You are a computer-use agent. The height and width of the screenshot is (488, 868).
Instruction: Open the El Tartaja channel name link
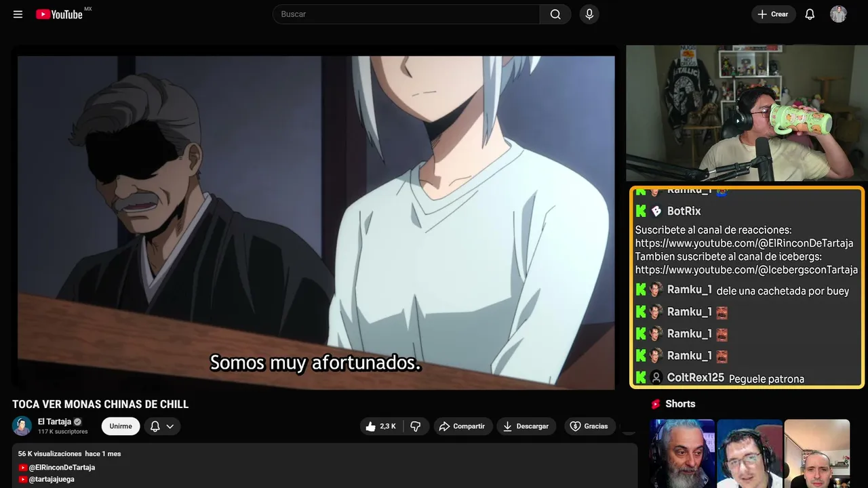(54, 422)
